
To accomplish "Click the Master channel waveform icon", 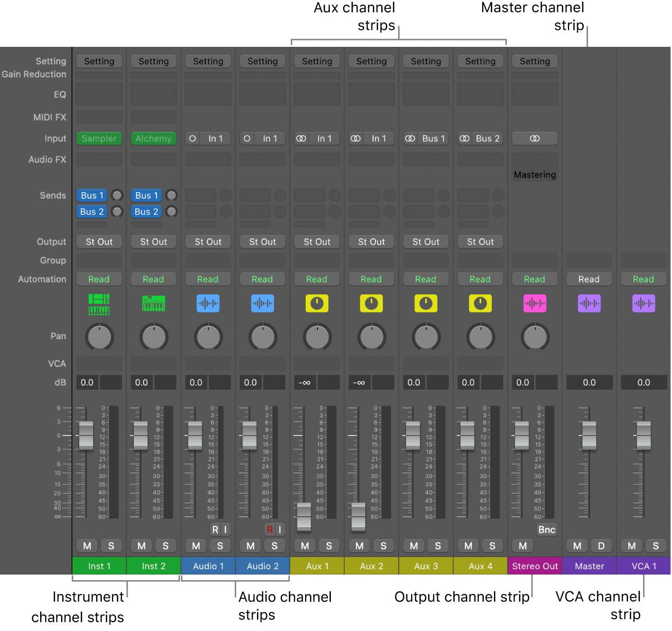I will point(589,304).
